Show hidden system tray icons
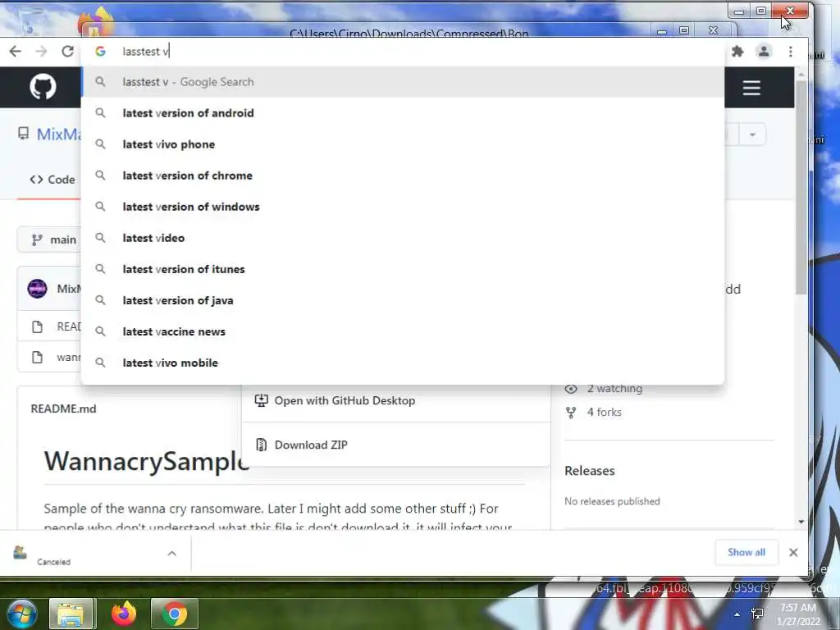The image size is (840, 630). click(737, 614)
